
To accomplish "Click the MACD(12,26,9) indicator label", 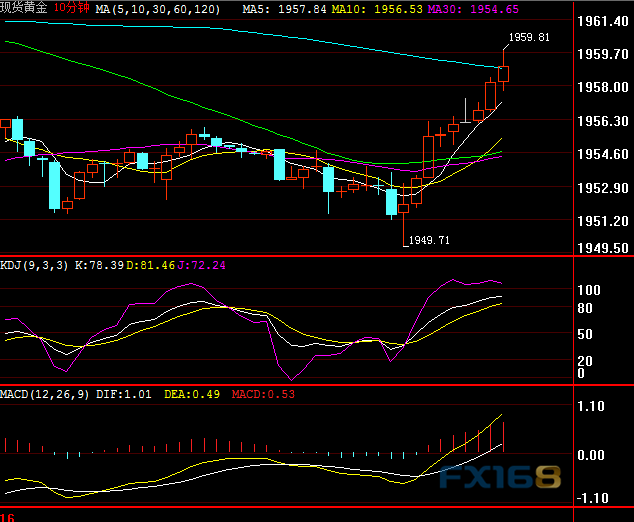I will point(44,394).
